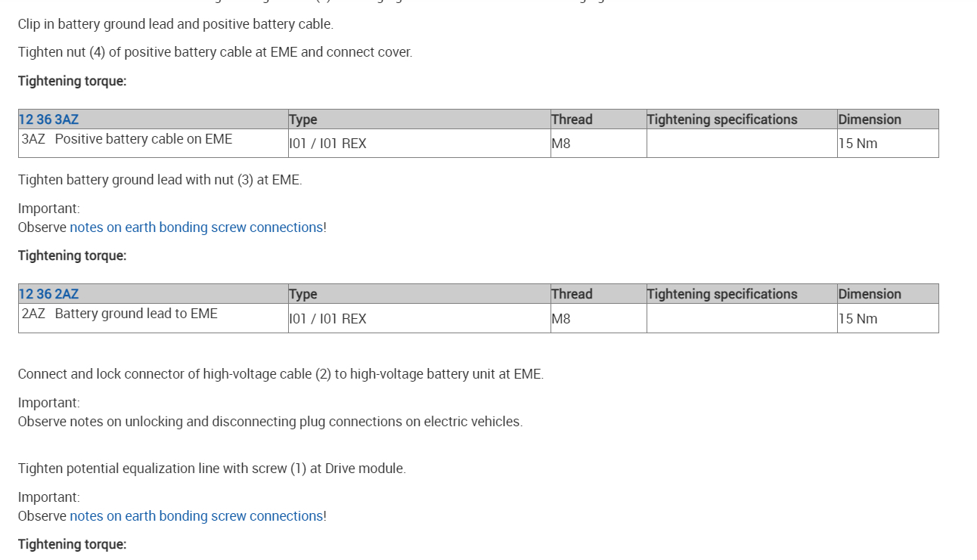Screen dimensions: 977x560
Task: Click the Tighten nut (4) instruction line
Action: [215, 52]
